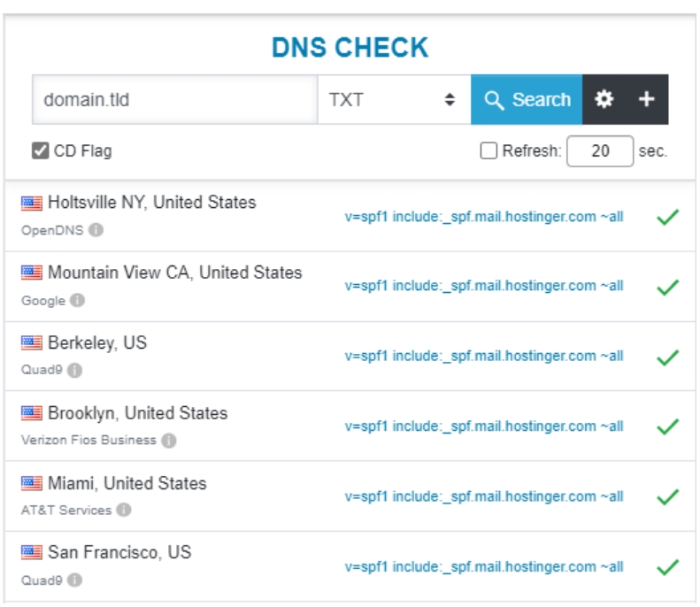Screen dimensions: 700x607
Task: Uncheck the CD Flag checkbox
Action: click(x=40, y=150)
